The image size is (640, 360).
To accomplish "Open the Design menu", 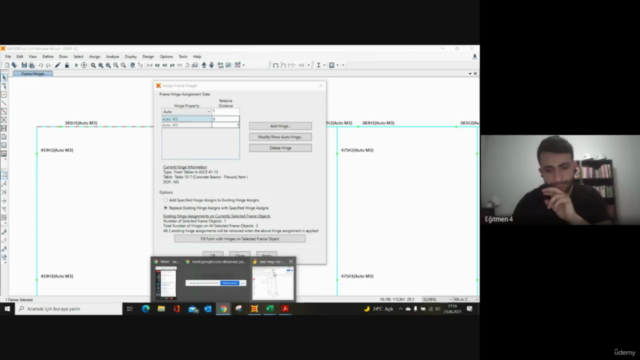I will 148,57.
